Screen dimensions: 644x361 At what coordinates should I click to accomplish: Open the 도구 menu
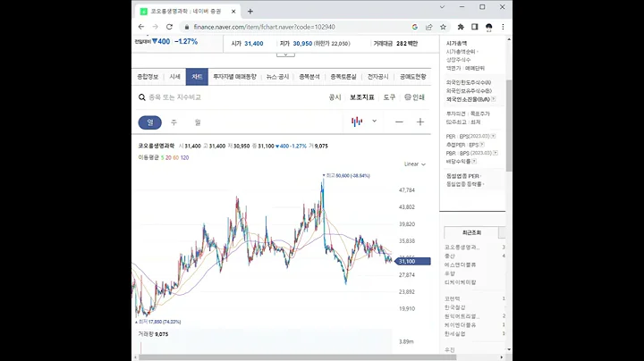(x=389, y=97)
